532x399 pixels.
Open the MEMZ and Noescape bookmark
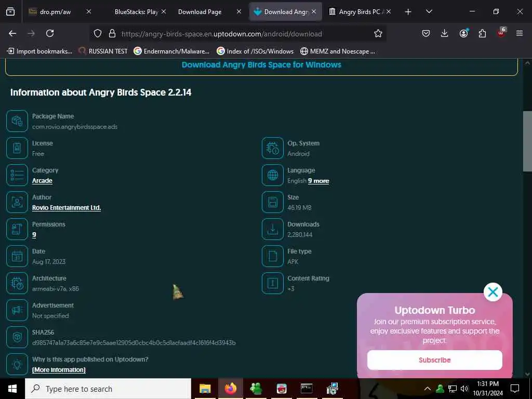coord(338,51)
